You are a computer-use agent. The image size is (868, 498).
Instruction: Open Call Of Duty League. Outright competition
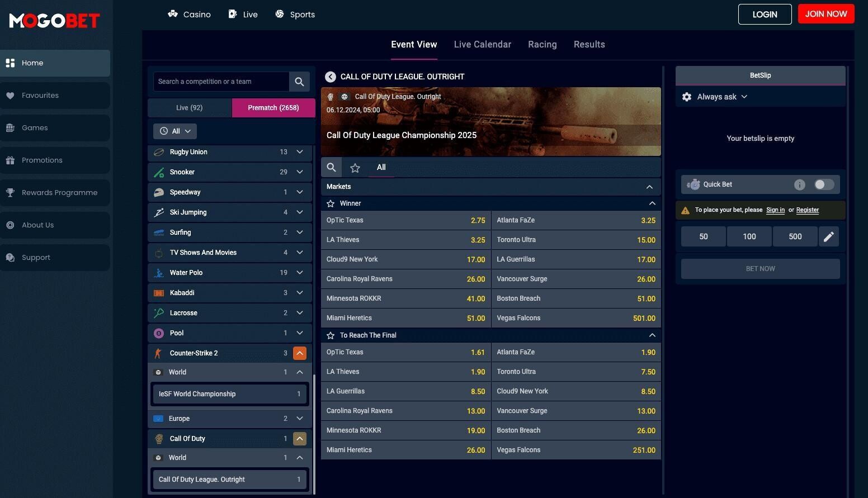[x=230, y=480]
